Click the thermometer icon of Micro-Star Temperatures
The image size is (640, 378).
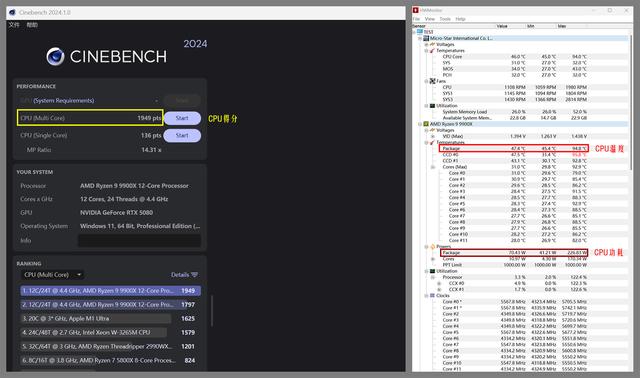tap(432, 51)
